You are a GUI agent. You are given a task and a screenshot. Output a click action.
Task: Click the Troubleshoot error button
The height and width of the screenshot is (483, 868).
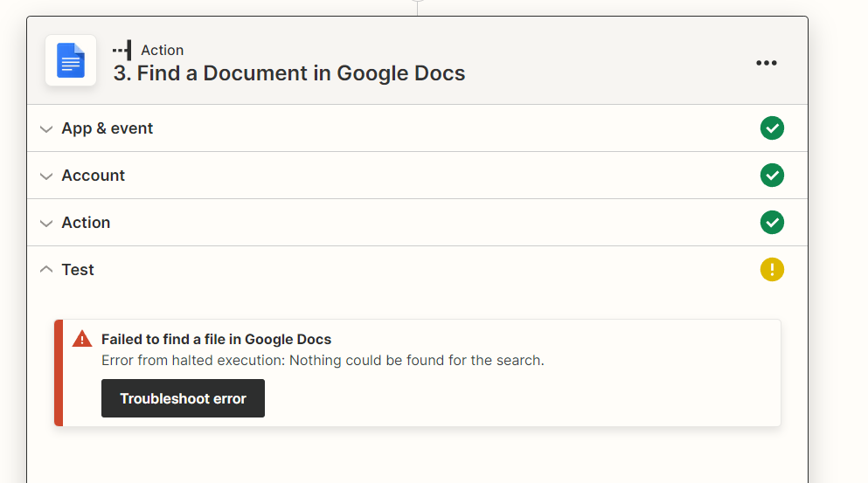tap(183, 398)
